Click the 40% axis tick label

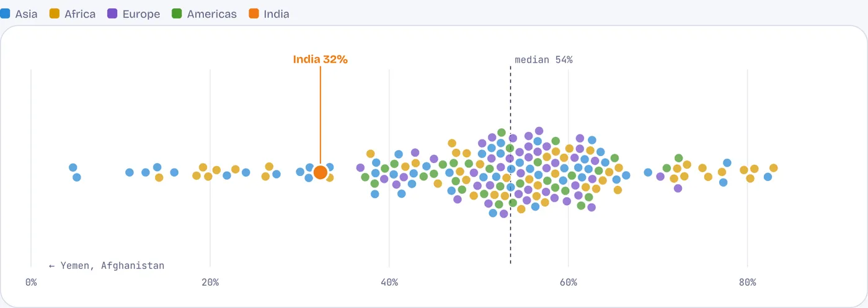[x=389, y=283]
